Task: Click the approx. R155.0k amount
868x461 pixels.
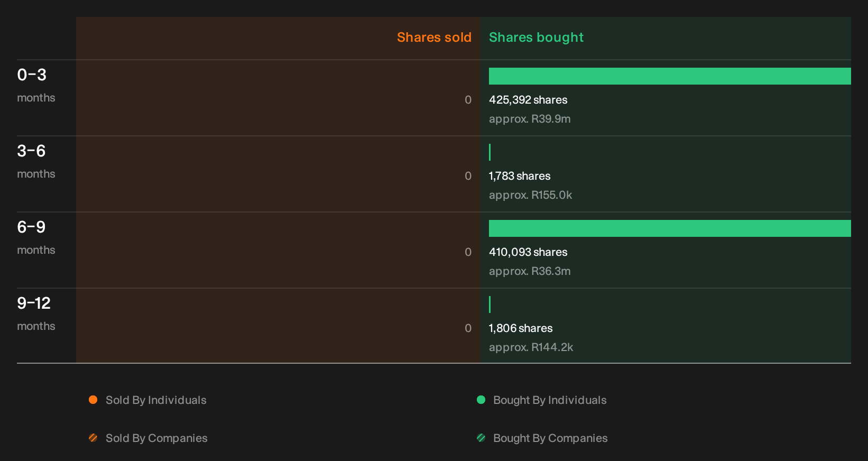Action: click(x=530, y=195)
